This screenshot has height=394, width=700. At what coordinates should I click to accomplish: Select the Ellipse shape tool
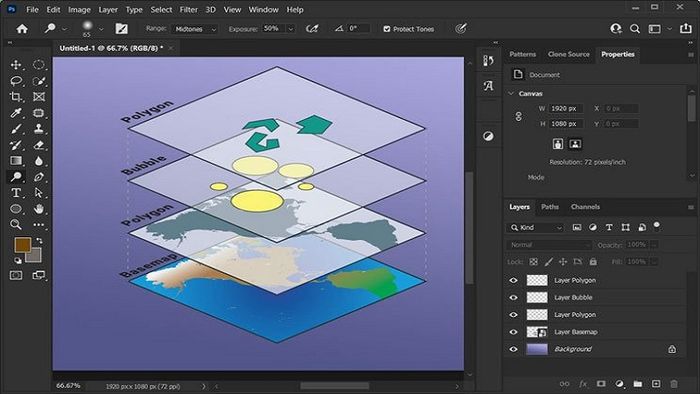[16, 208]
